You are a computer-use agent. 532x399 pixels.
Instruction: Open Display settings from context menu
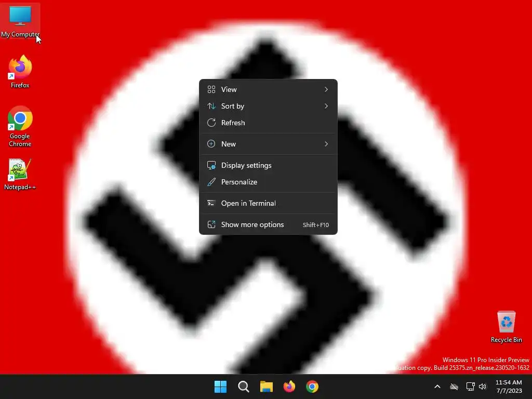(x=268, y=165)
